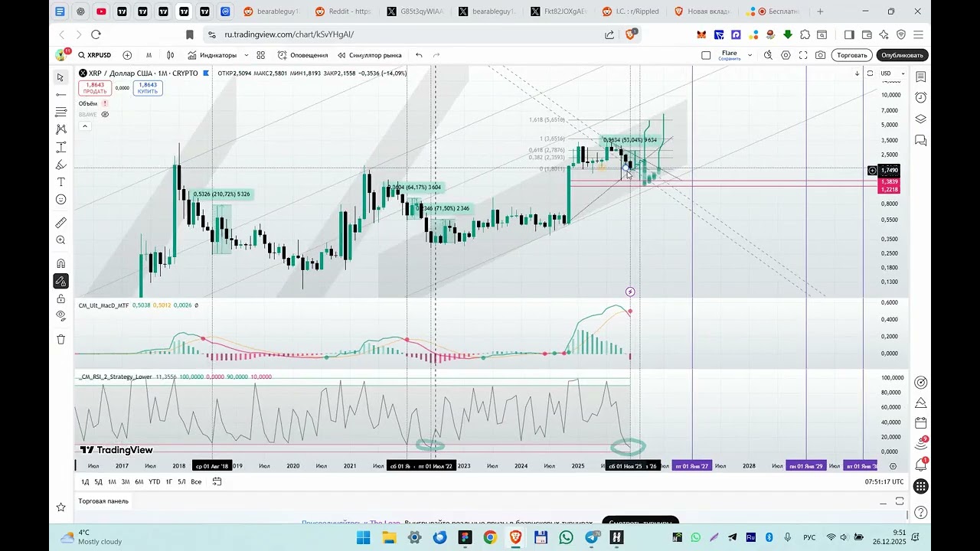Undo the last chart action

(419, 55)
